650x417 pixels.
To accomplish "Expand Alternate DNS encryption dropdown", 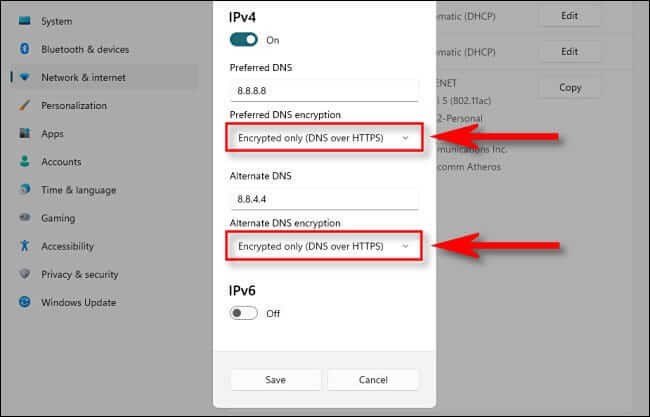I will pyautogui.click(x=324, y=245).
